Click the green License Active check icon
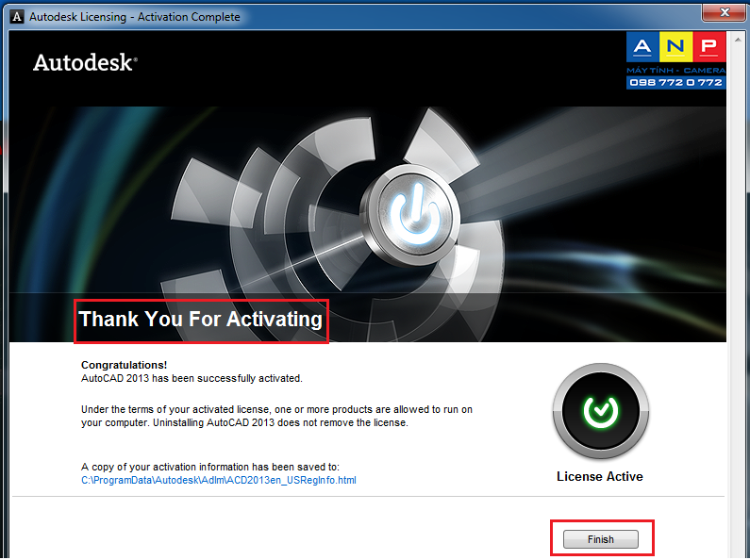 (x=600, y=410)
